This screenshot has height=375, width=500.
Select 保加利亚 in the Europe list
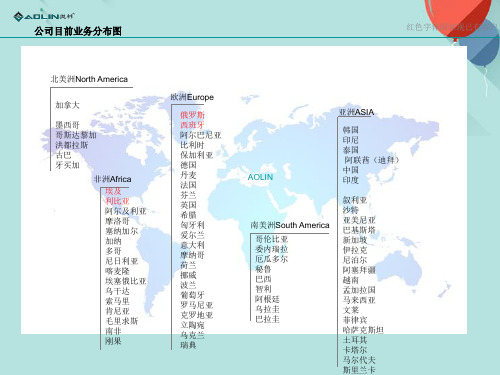coord(197,155)
